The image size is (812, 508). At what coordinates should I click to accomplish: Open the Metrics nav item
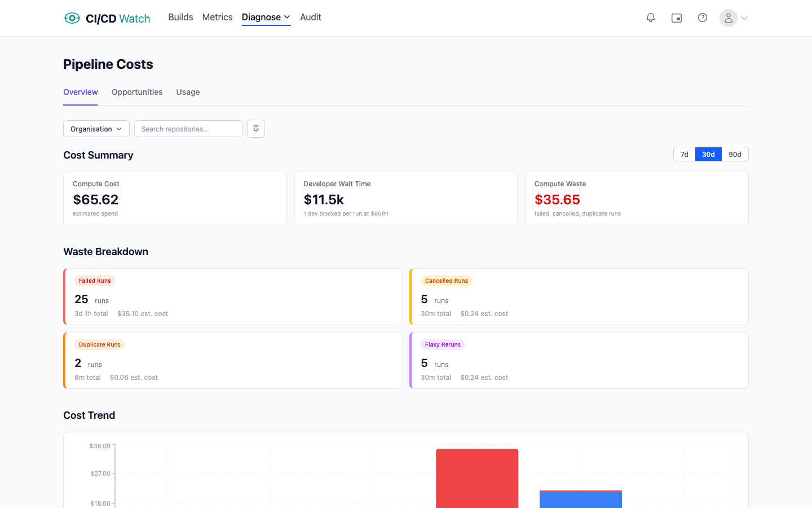[218, 17]
